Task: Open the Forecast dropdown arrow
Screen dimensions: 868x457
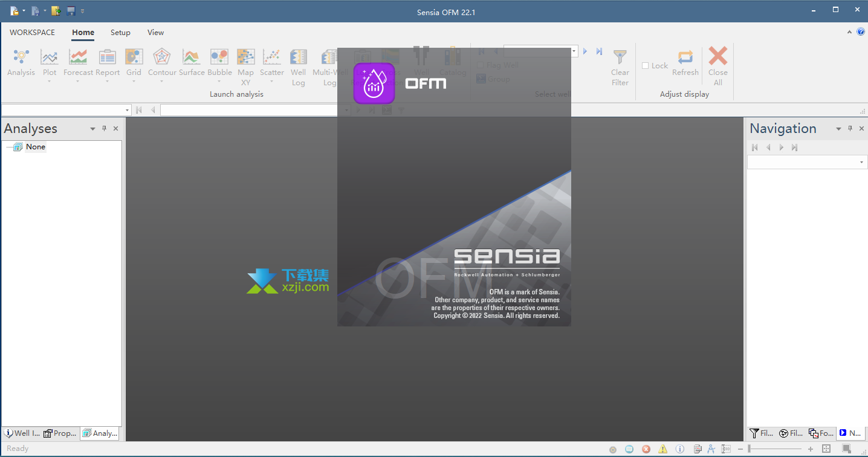Action: coord(78,81)
